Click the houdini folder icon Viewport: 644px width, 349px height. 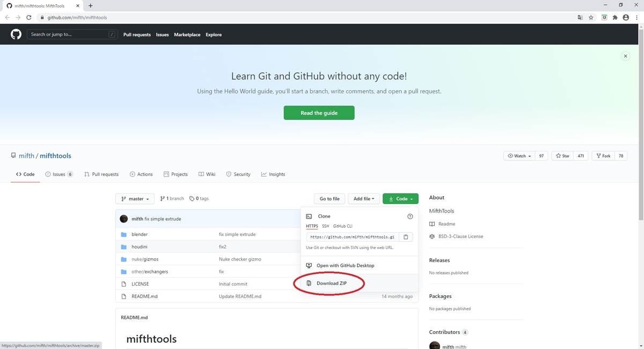(x=123, y=247)
